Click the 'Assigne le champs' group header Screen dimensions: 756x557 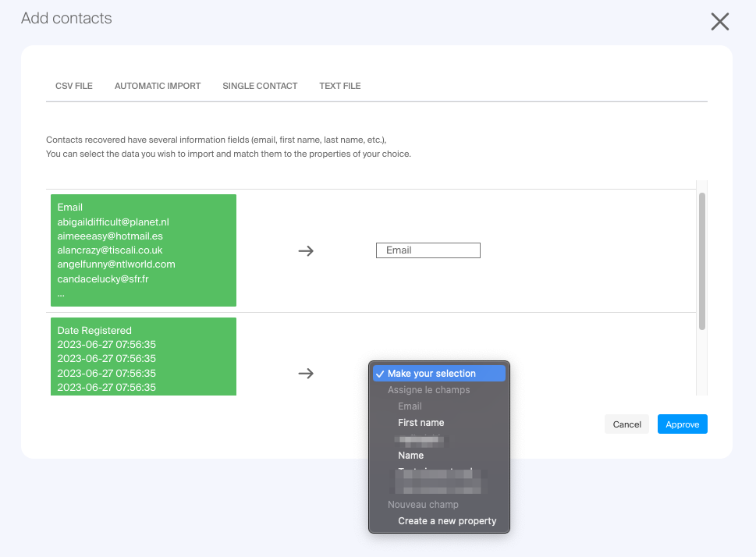click(428, 390)
